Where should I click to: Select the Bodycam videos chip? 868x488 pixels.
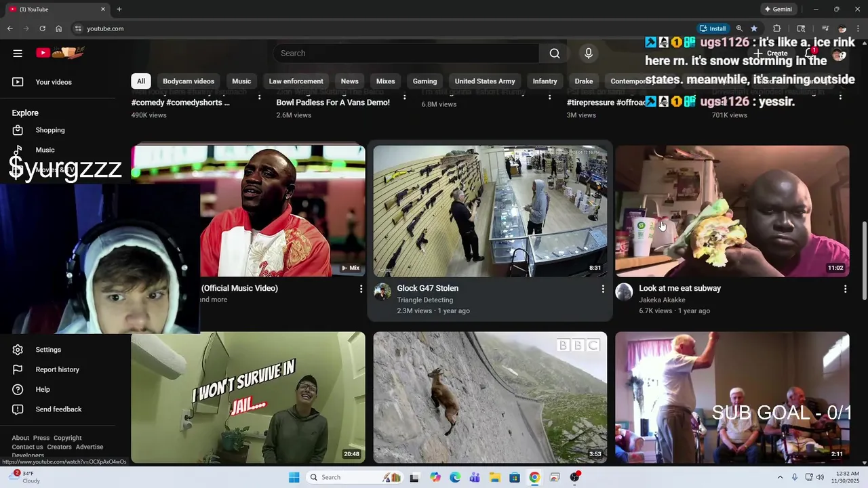(189, 81)
